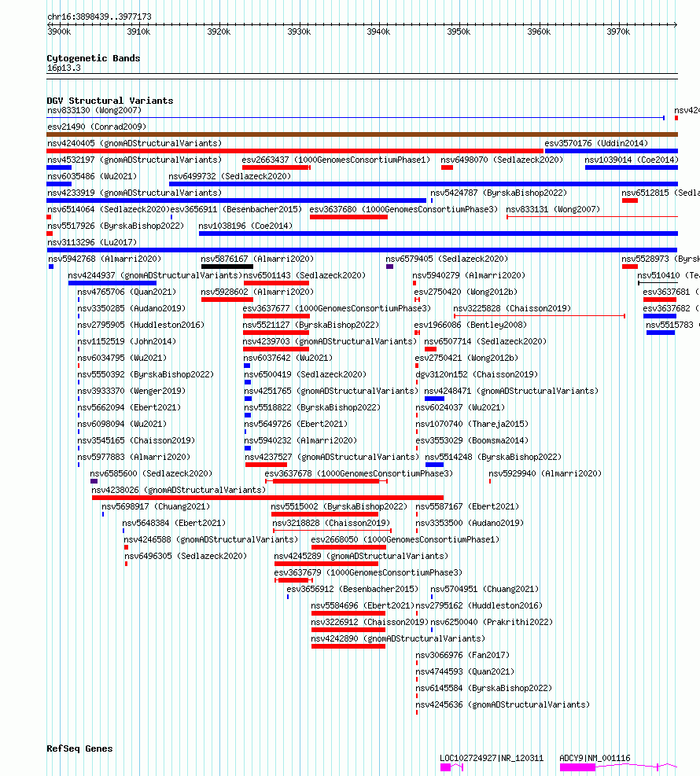Click nsv6037642 (Wu2021) label
The image size is (700, 776).
pos(289,358)
